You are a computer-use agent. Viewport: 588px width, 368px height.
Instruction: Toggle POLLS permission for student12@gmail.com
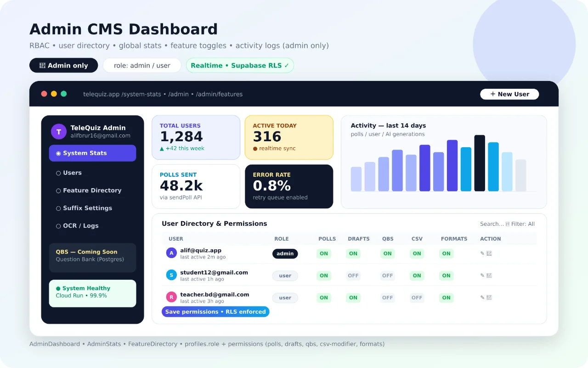point(324,276)
